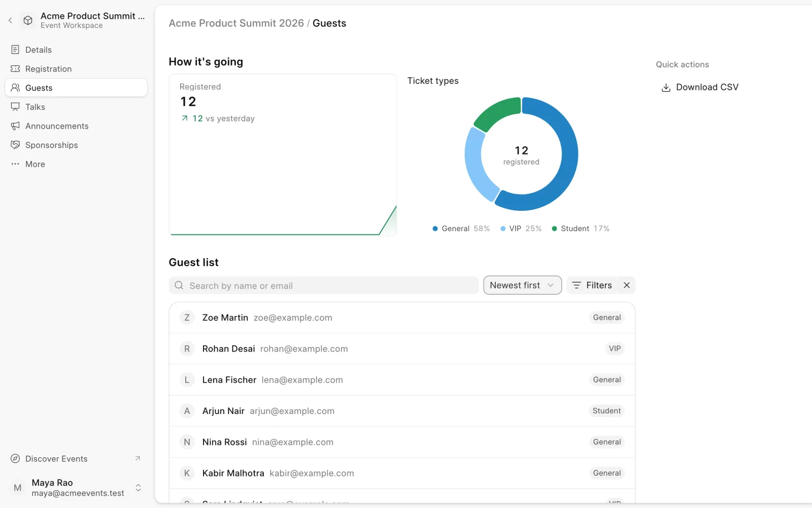This screenshot has height=508, width=812.
Task: Clear filters with the X icon
Action: pyautogui.click(x=627, y=285)
